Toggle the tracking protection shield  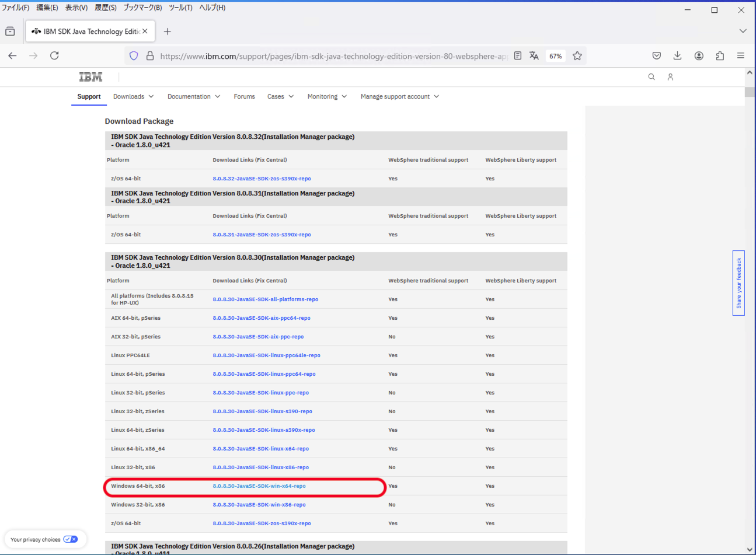click(x=134, y=55)
